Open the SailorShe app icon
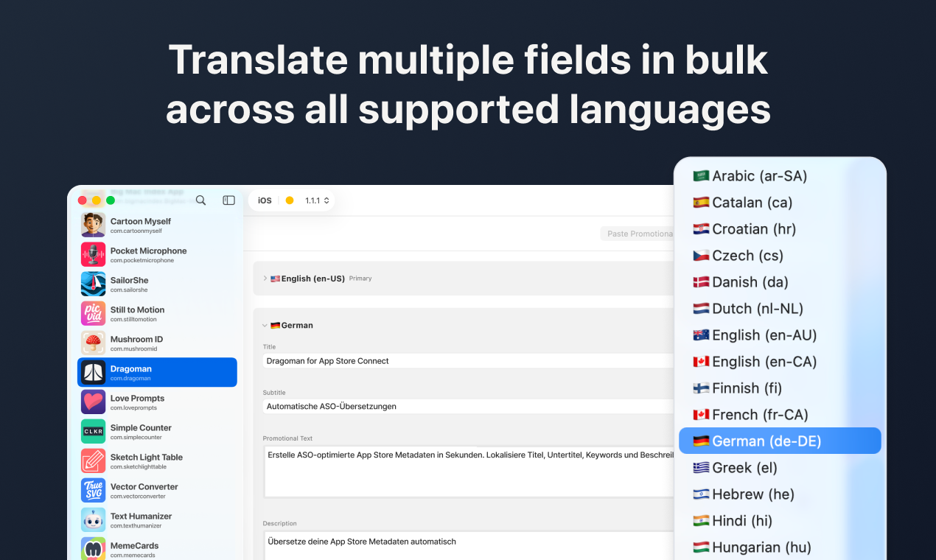 tap(94, 284)
